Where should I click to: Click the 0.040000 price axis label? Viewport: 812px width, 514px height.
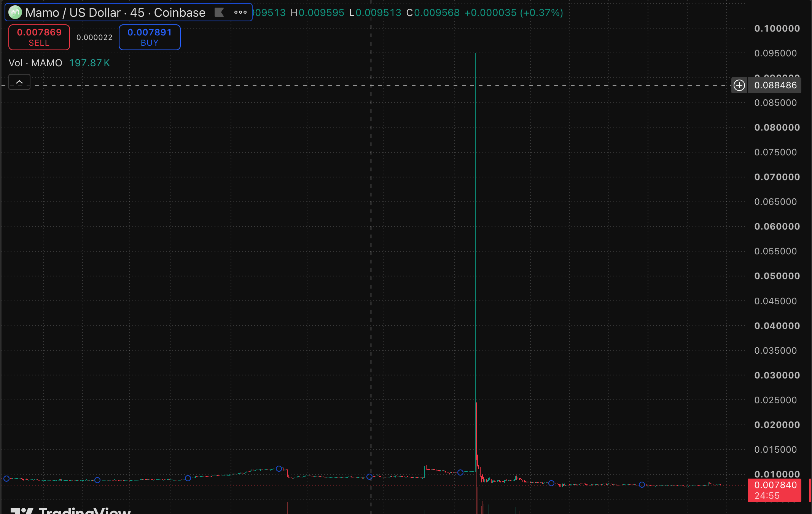click(777, 326)
